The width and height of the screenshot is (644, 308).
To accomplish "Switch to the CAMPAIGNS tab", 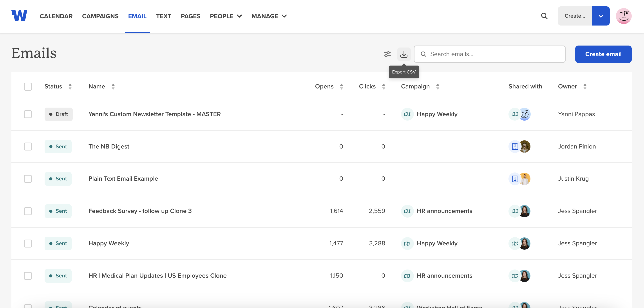I will [x=100, y=16].
